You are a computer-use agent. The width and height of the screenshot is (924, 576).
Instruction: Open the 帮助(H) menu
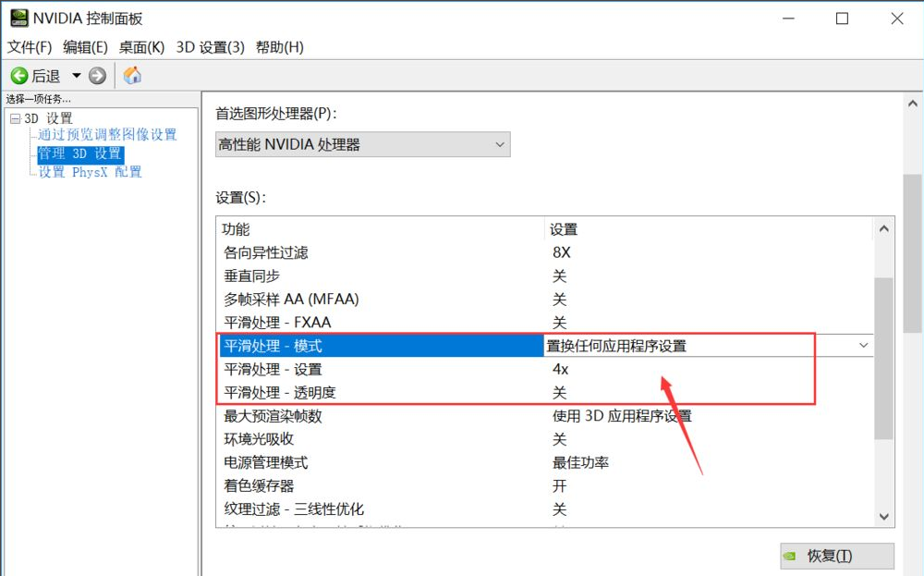280,47
